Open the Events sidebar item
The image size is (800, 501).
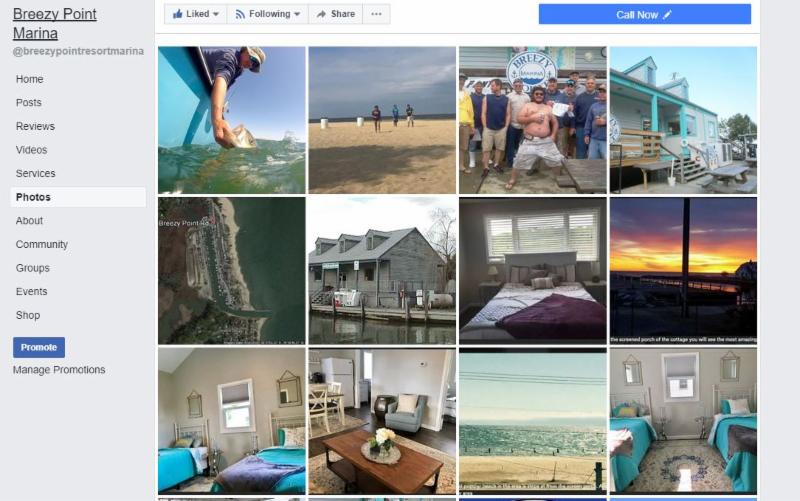pos(31,291)
